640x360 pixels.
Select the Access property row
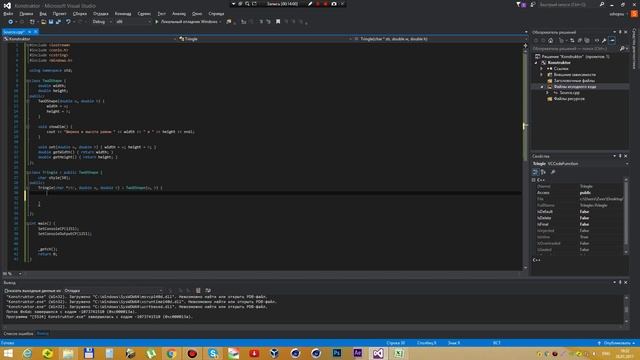[x=579, y=193]
